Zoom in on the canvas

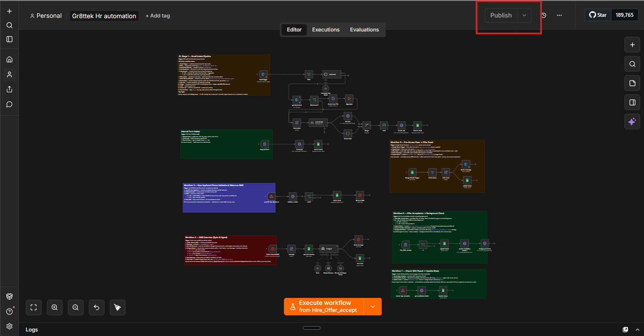[55, 307]
